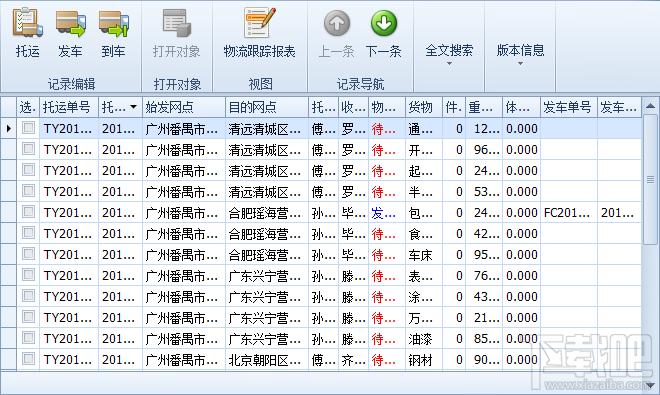Viewport: 660px width, 395px height.
Task: Check the box for row with goods 包...
Action: 29,212
